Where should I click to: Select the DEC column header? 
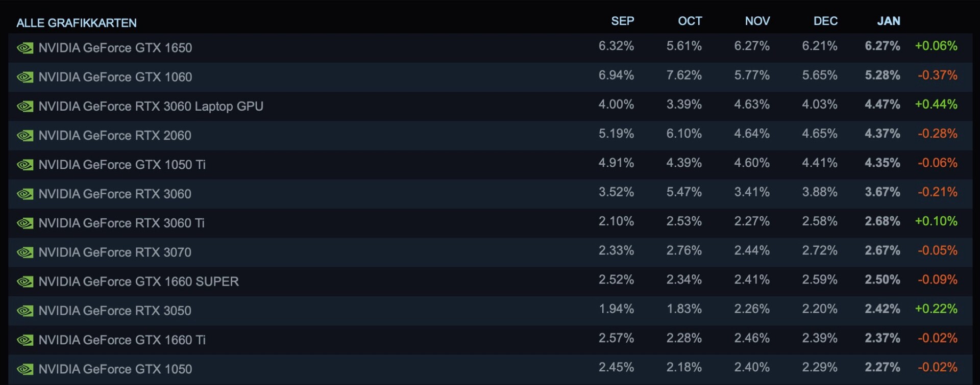825,21
